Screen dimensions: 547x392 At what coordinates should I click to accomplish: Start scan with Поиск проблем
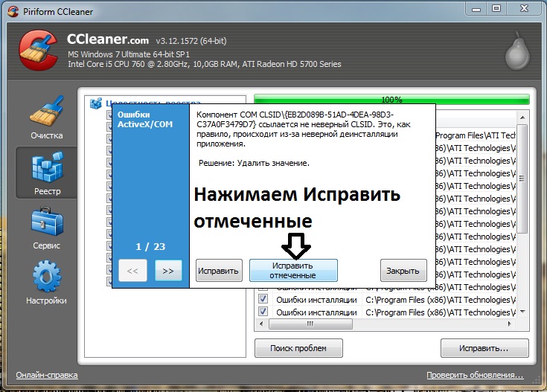pos(298,348)
